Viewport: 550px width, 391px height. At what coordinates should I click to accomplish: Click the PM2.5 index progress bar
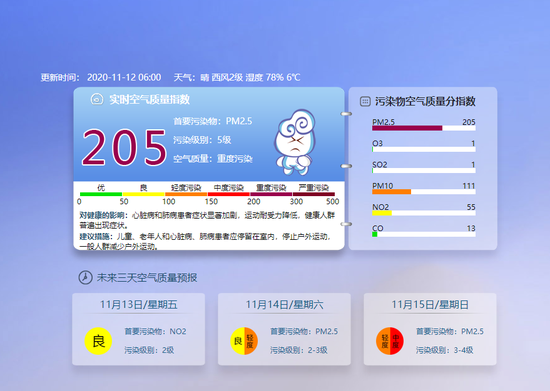pyautogui.click(x=424, y=128)
